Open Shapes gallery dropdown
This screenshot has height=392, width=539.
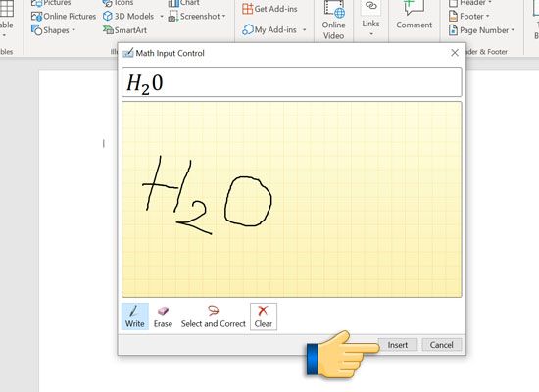click(53, 30)
